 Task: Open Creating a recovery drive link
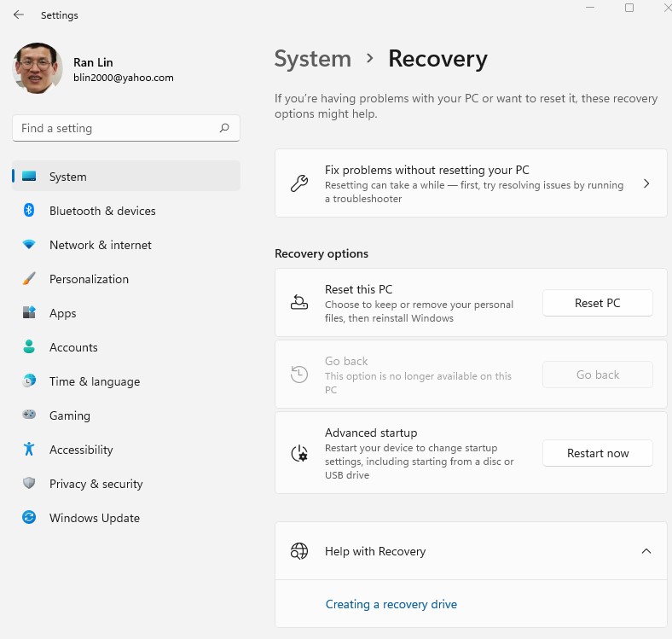pyautogui.click(x=391, y=604)
